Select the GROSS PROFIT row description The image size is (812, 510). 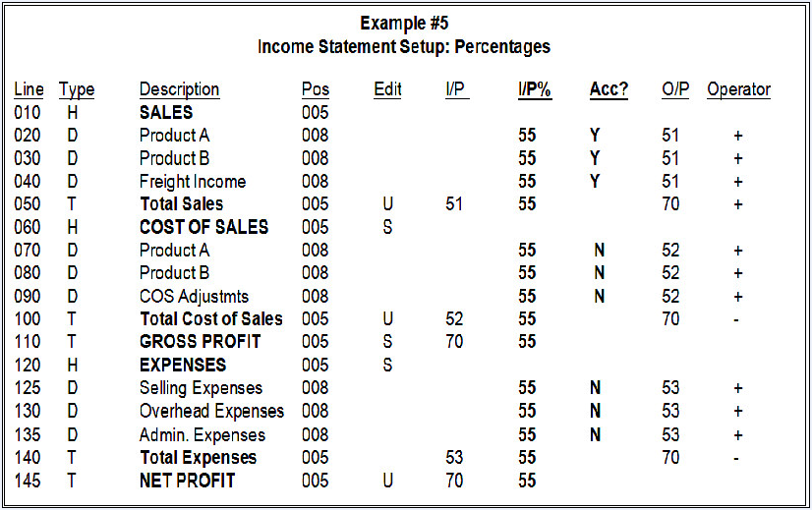click(x=201, y=341)
